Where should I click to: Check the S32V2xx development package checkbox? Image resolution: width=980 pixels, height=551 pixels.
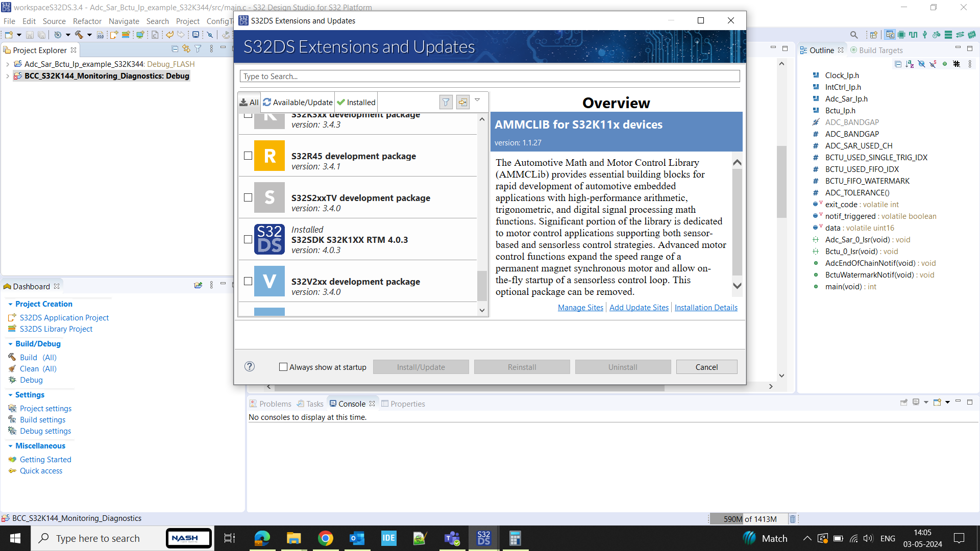click(248, 281)
